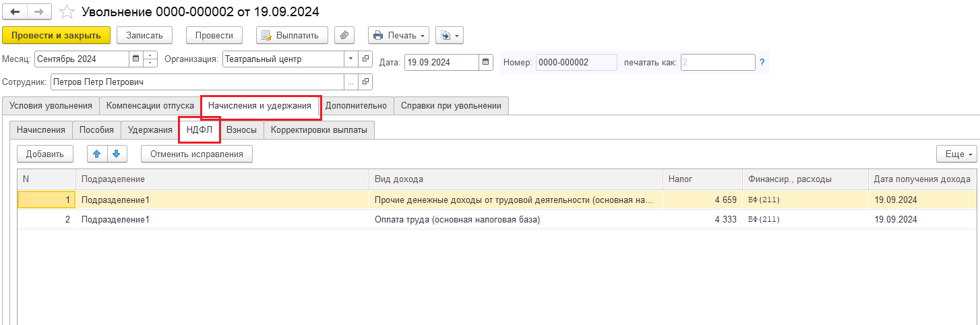Click the печатать как input field
This screenshot has width=980, height=325.
click(x=718, y=63)
